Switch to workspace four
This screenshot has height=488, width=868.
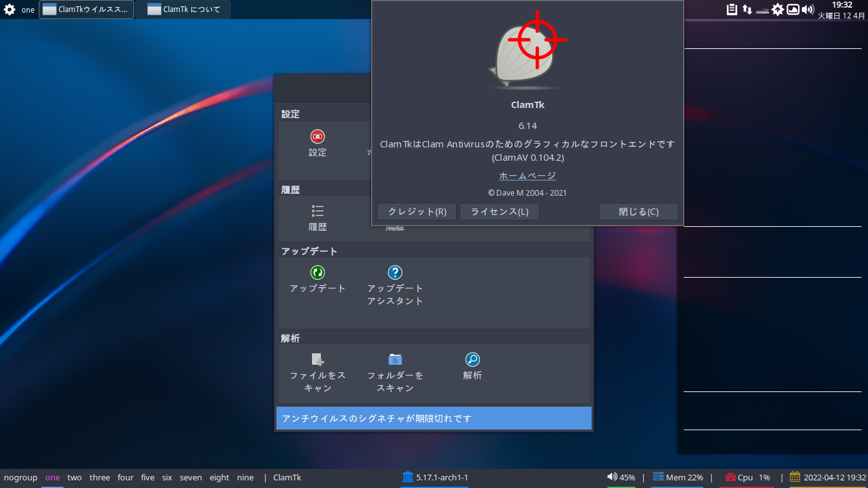[126, 477]
